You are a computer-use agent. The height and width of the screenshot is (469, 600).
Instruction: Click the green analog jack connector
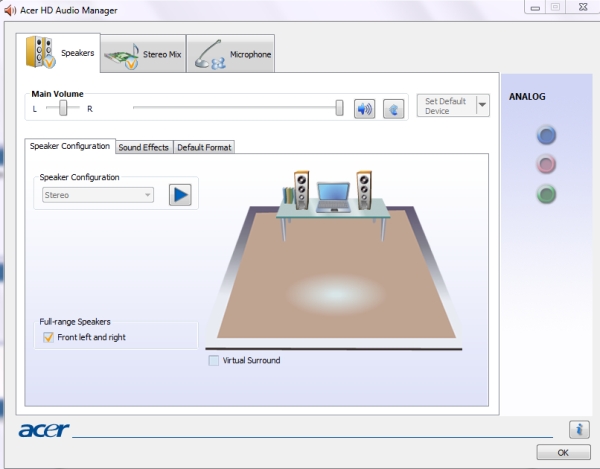click(546, 194)
